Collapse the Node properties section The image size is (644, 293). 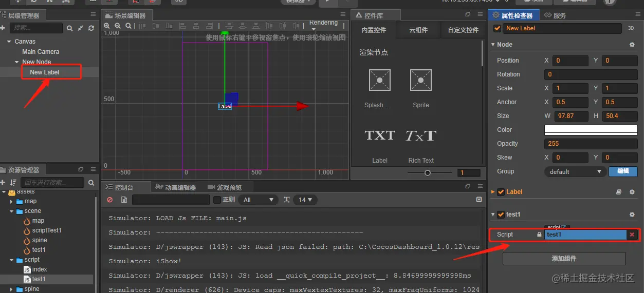pyautogui.click(x=493, y=45)
